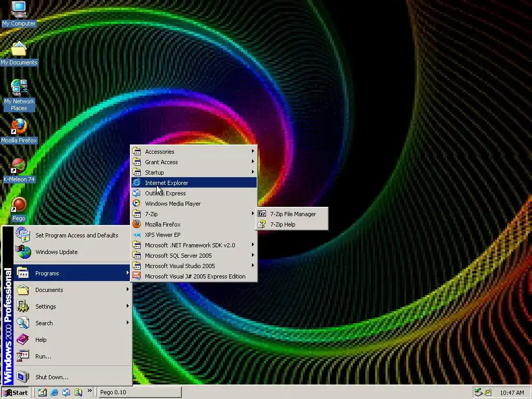This screenshot has width=532, height=399.
Task: Select the K-Meleon 74 desktop shortcut
Action: [19, 170]
